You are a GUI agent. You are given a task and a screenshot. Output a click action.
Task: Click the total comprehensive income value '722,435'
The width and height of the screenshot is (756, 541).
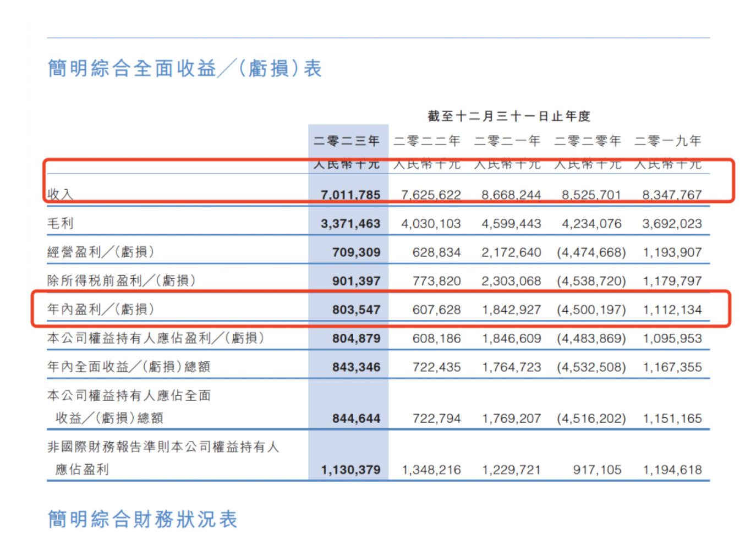(436, 367)
